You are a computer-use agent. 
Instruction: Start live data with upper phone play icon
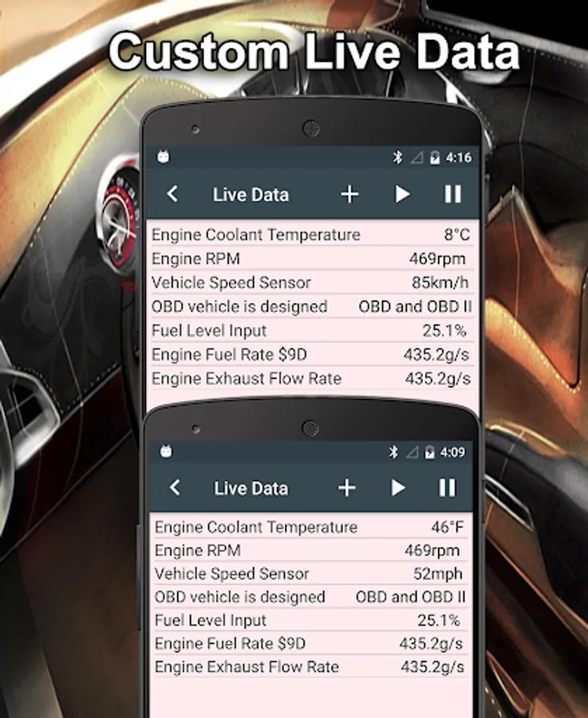point(402,194)
